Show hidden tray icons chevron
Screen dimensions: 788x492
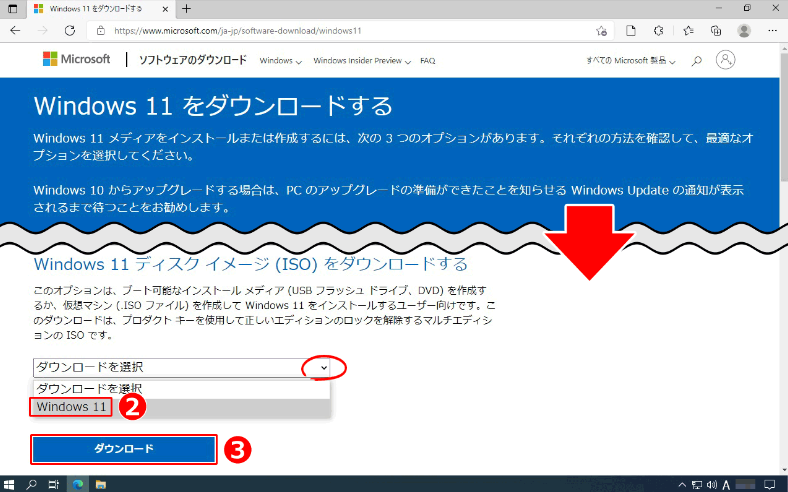point(682,485)
